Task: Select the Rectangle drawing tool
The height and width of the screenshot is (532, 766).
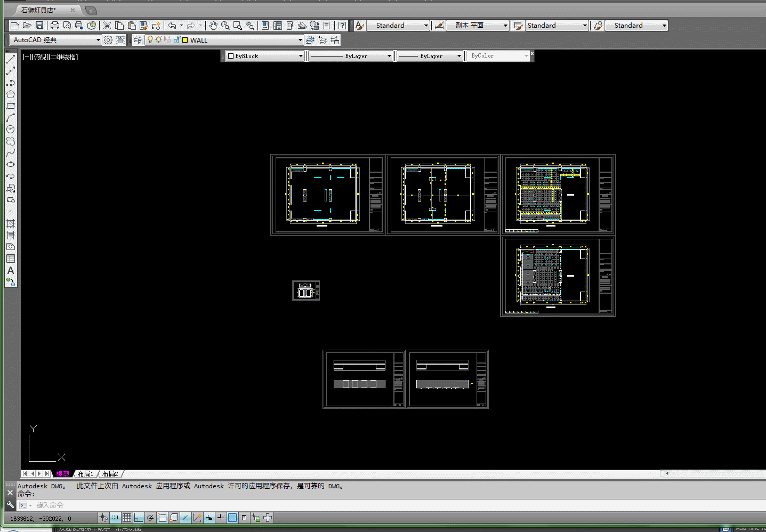Action: click(x=11, y=106)
